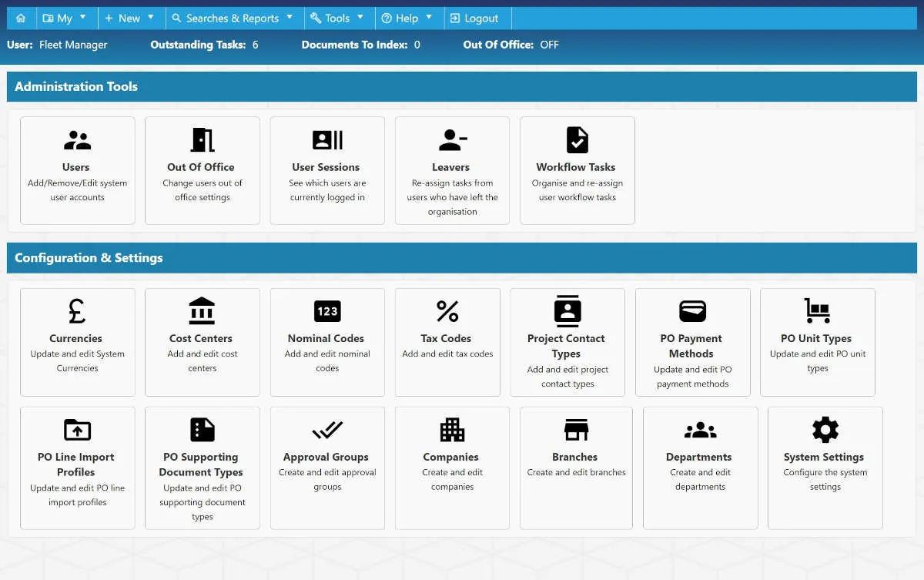Click 'Create and edit branches' text
Screen dimensions: 924x580
[x=577, y=473]
